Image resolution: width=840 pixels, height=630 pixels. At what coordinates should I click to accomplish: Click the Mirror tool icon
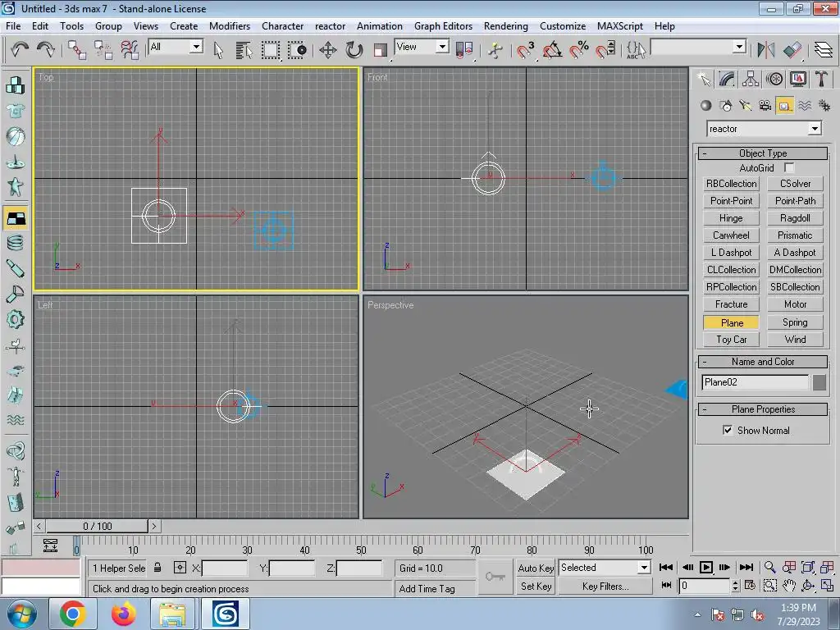coord(766,50)
